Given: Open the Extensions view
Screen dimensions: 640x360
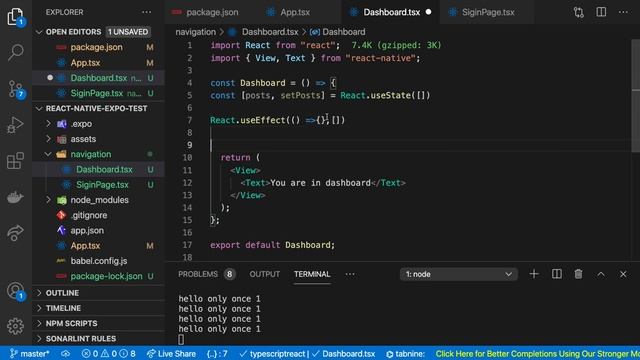Looking at the screenshot, I should click(x=16, y=161).
